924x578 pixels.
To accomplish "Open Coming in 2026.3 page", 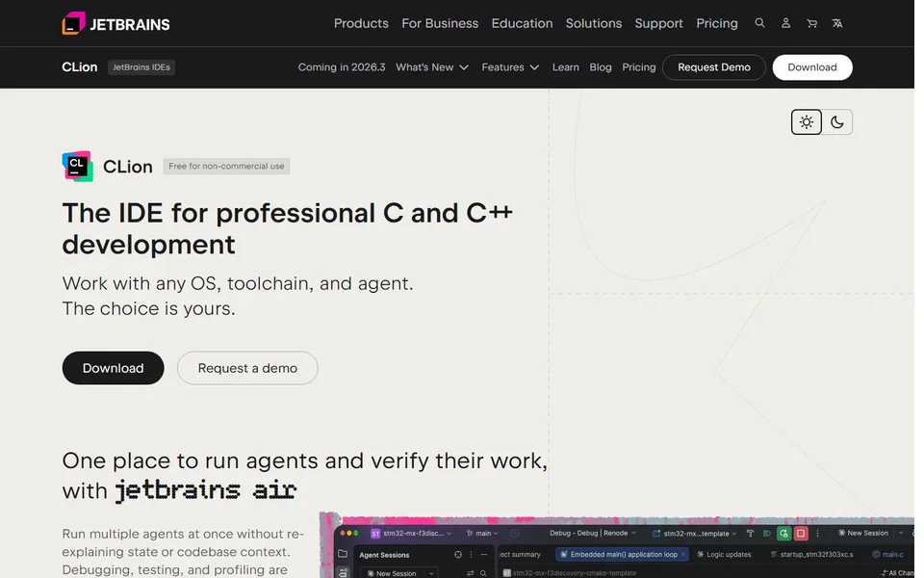I will [x=341, y=67].
